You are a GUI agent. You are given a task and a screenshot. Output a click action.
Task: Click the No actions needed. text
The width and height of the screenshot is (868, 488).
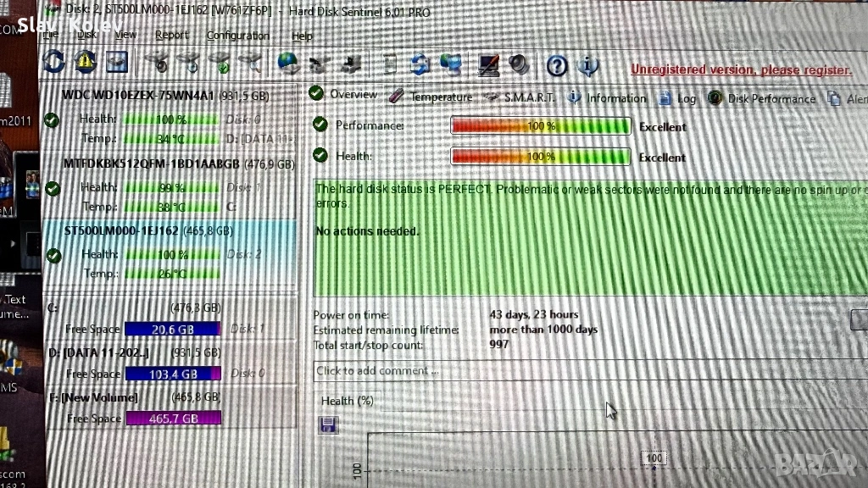(368, 230)
